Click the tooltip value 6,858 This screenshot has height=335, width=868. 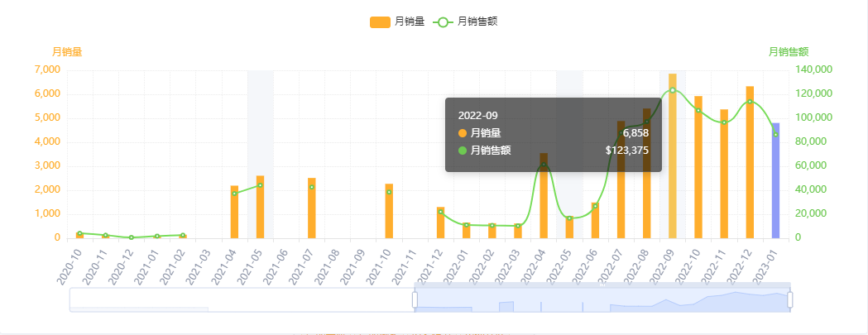636,133
